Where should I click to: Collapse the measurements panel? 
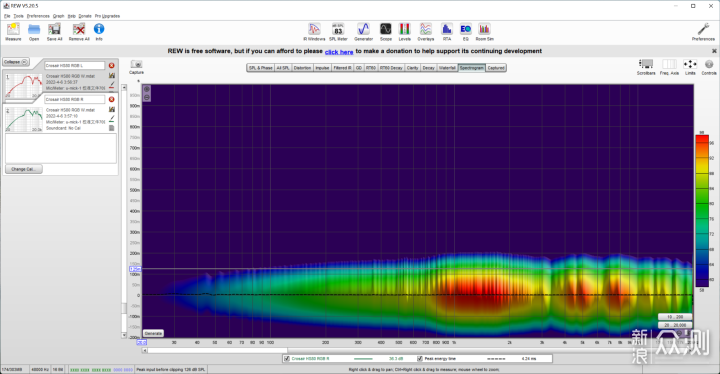(x=16, y=62)
